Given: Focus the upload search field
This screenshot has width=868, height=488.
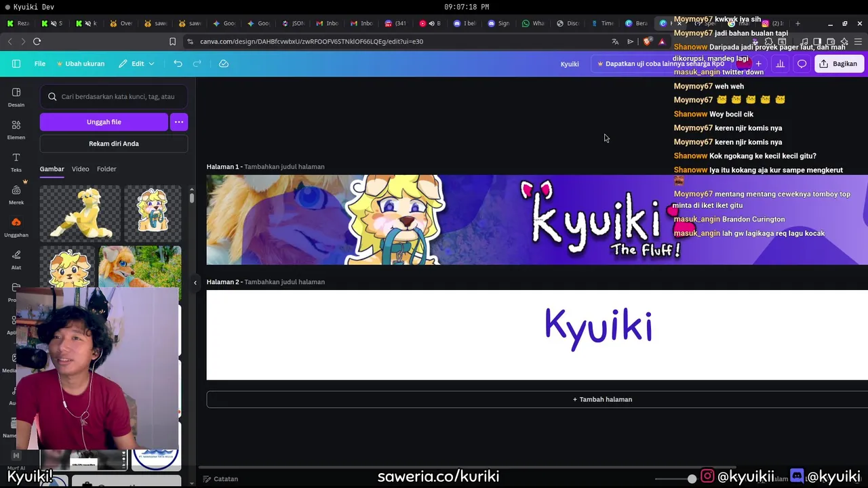Looking at the screenshot, I should click(114, 96).
